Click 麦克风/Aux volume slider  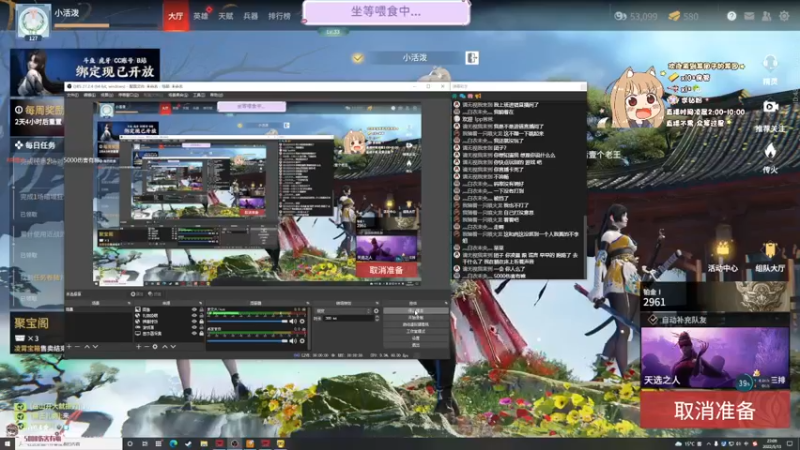247,321
